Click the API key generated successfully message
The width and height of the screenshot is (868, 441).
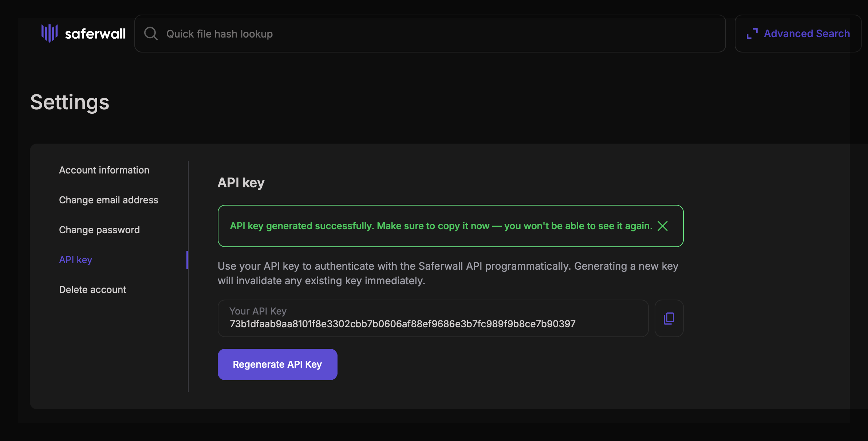coord(441,226)
